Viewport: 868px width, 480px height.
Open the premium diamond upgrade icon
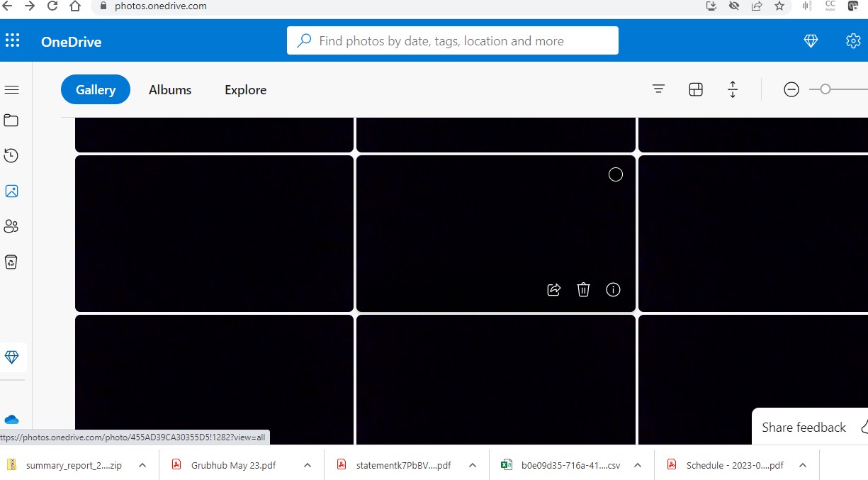click(811, 40)
